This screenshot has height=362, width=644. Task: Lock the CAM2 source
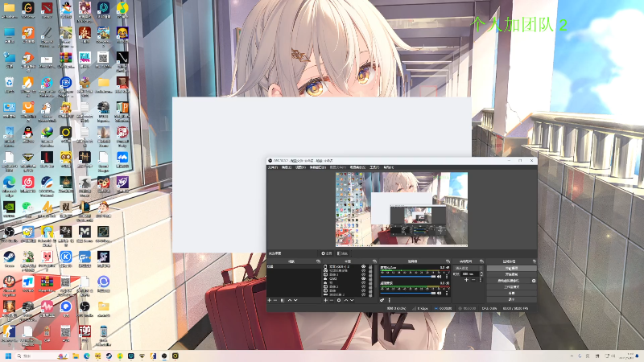click(x=370, y=278)
